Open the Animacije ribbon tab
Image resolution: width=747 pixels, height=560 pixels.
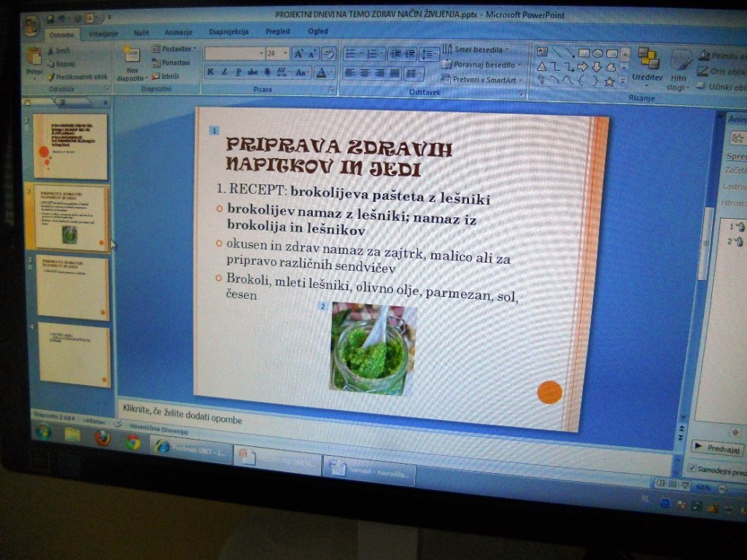(179, 32)
